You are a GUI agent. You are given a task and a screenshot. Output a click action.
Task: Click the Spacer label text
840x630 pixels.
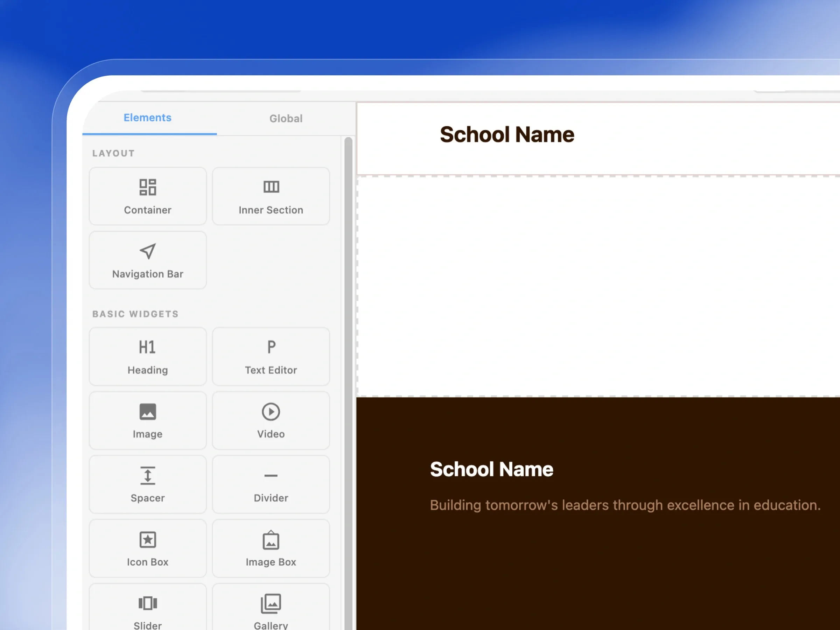(148, 498)
